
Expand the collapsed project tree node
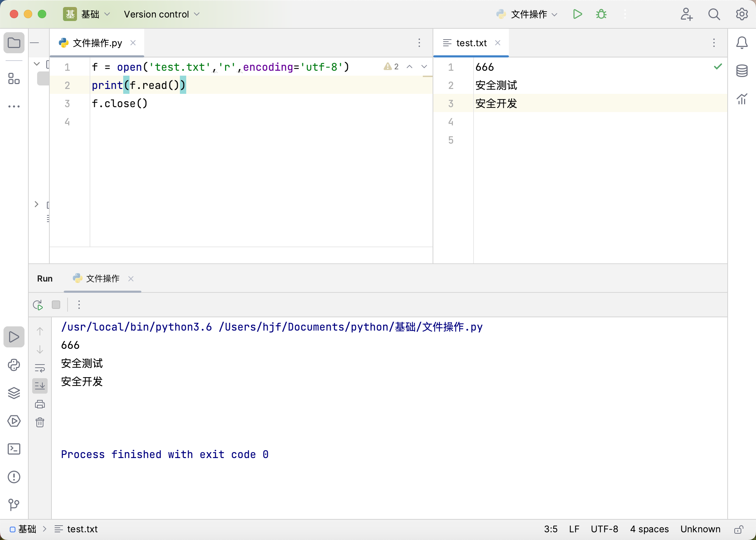coord(37,204)
